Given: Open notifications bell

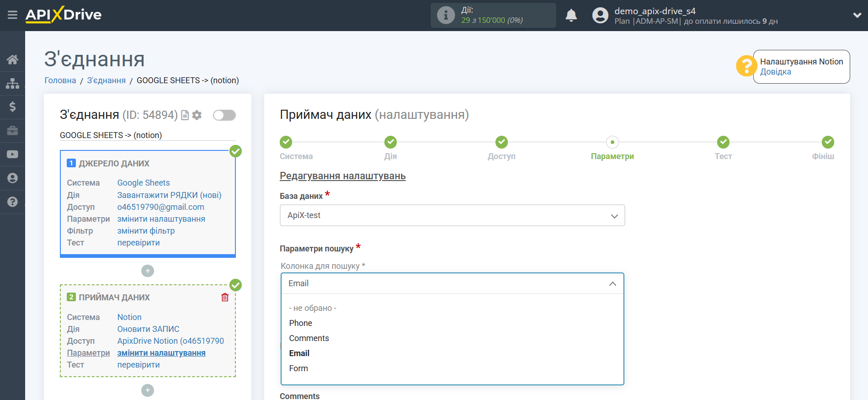Looking at the screenshot, I should [x=571, y=15].
